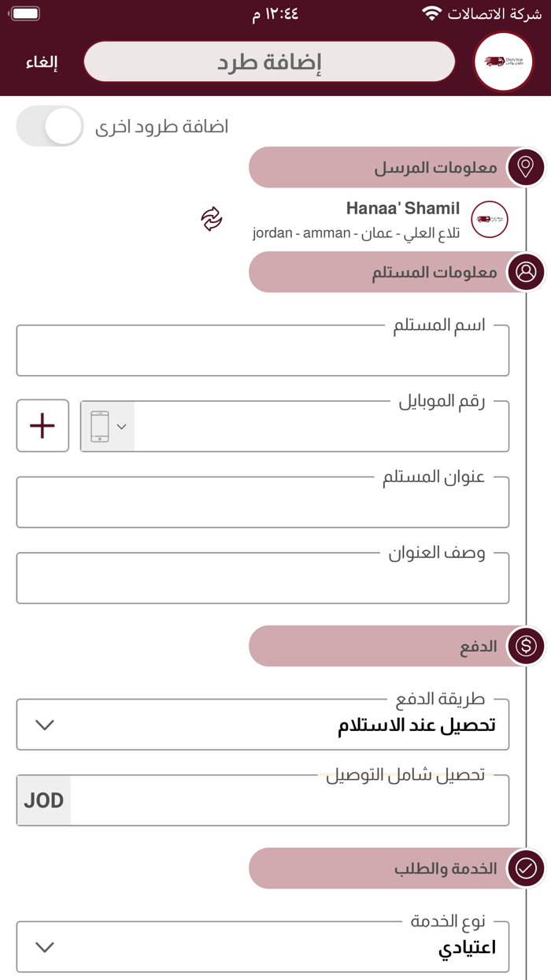
Task: Open the phone type dropdown
Action: 108,426
